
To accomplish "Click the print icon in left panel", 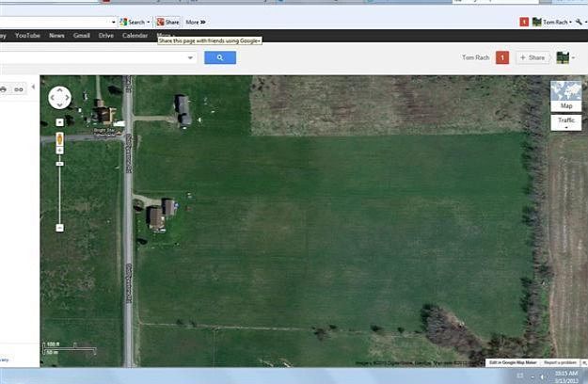I will pyautogui.click(x=5, y=88).
